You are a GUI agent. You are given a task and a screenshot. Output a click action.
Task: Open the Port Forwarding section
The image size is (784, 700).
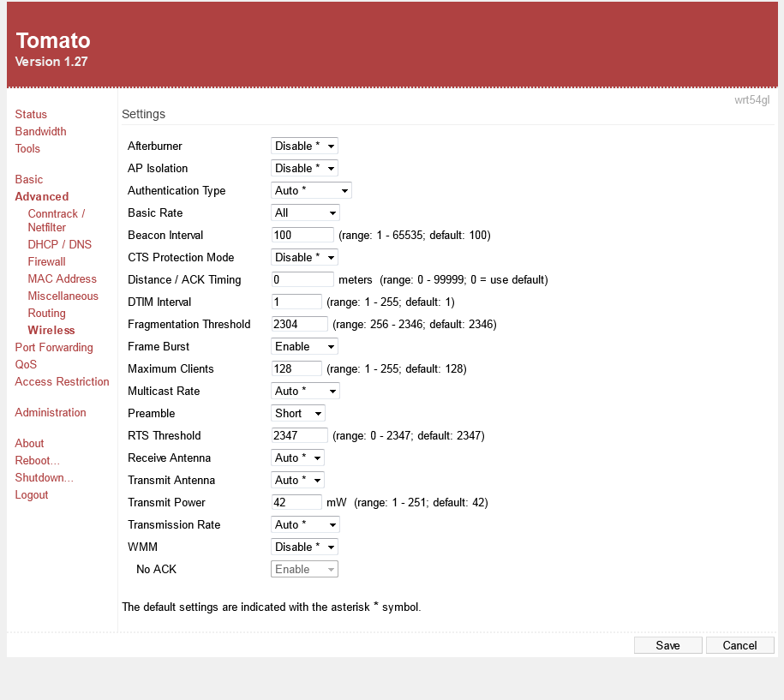(54, 348)
